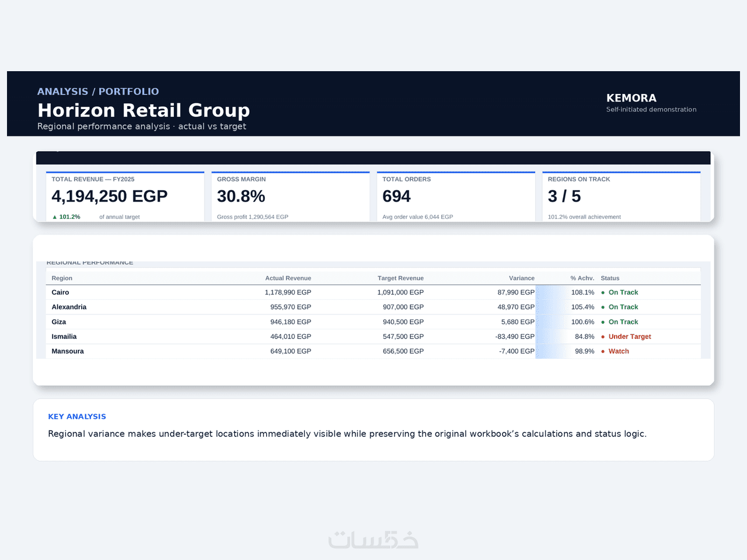Click the red dot beside Under Target
Viewport: 747px width, 560px height.
click(603, 337)
